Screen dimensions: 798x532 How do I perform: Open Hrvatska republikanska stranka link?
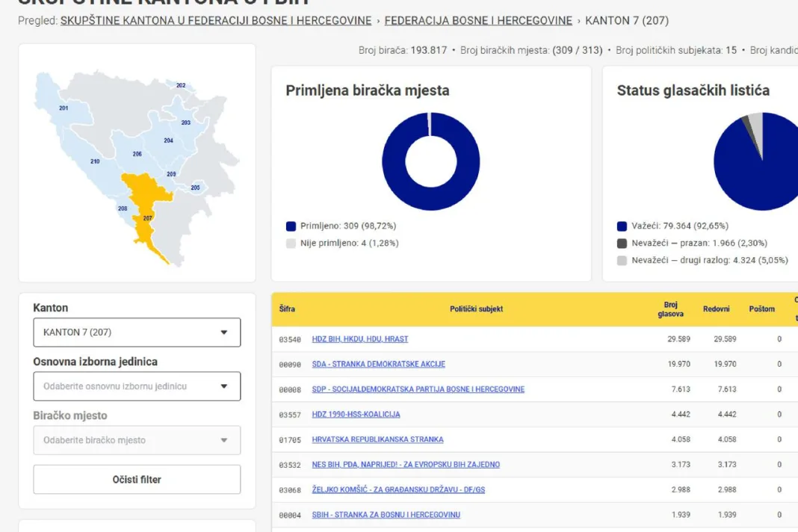pos(377,439)
